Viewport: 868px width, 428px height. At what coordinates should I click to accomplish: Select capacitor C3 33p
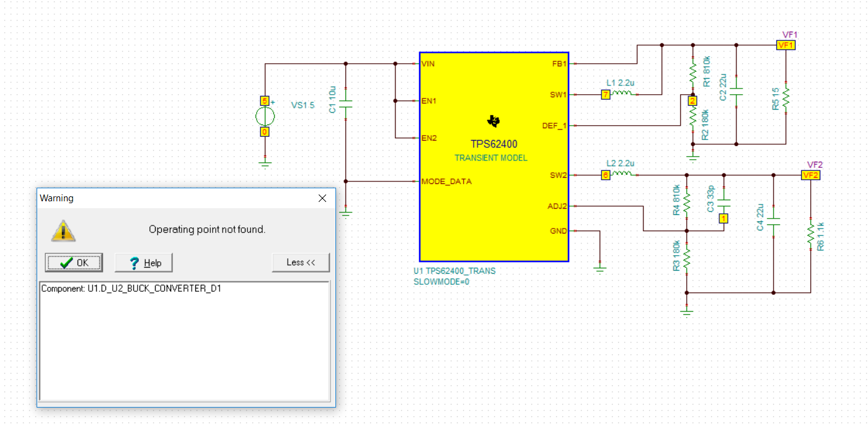click(724, 203)
